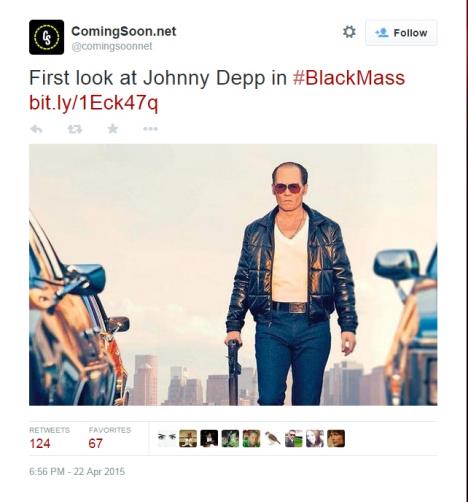
Task: View the 124 retweets list
Action: [x=49, y=439]
